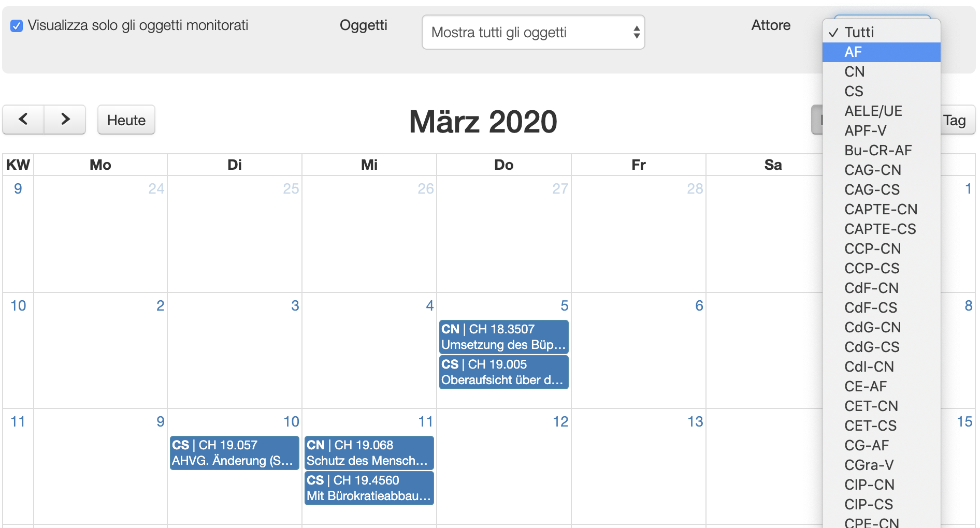
Task: Open the CS CH 19.005 event
Action: 503,372
